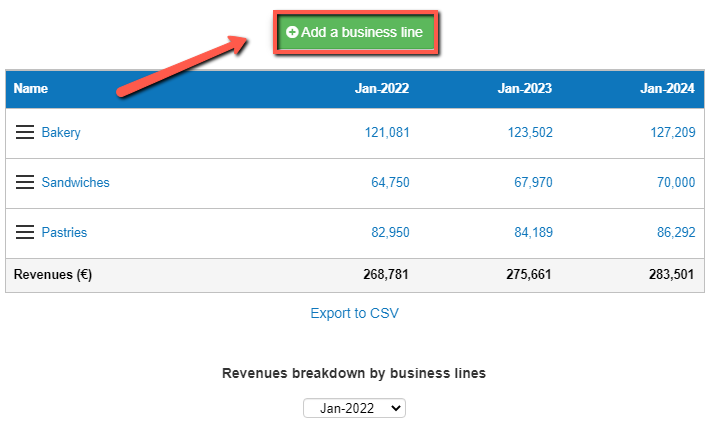Click Sandwiches Jan-2022 value 64,750
Viewport: 715px width, 435px height.
[390, 182]
